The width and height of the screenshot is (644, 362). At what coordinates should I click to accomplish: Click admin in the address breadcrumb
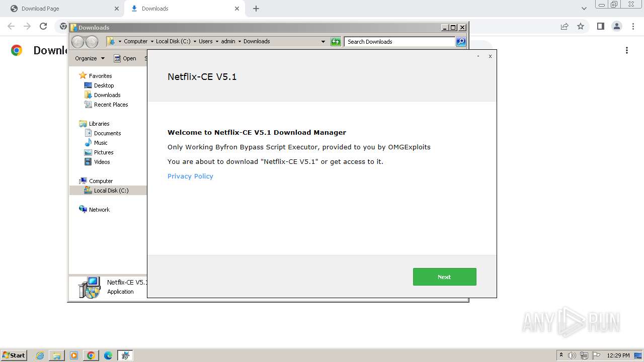228,41
